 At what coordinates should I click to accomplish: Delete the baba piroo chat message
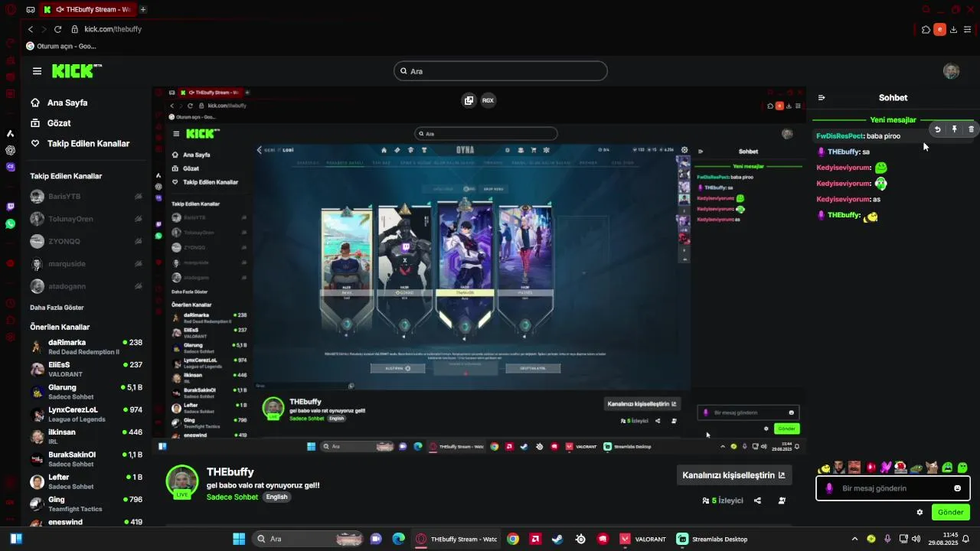click(972, 129)
